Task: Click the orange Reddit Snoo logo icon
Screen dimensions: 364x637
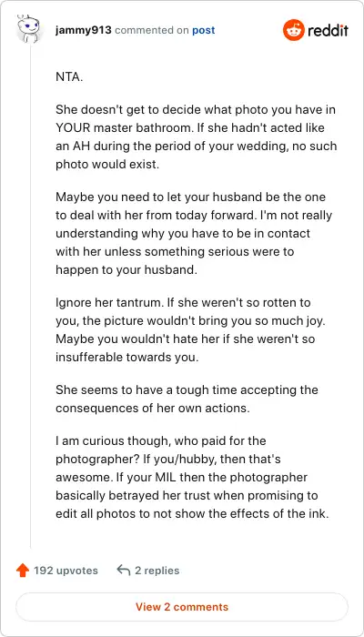Action: [293, 30]
